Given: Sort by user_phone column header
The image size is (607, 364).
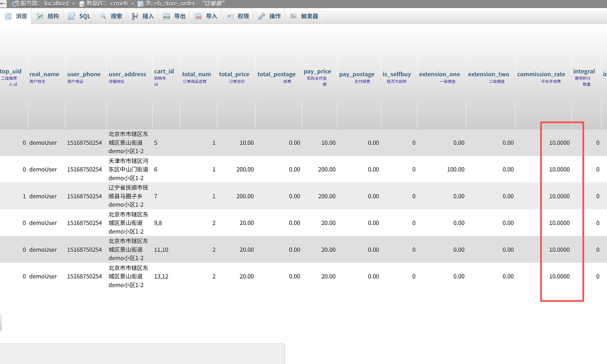Looking at the screenshot, I should [x=84, y=74].
